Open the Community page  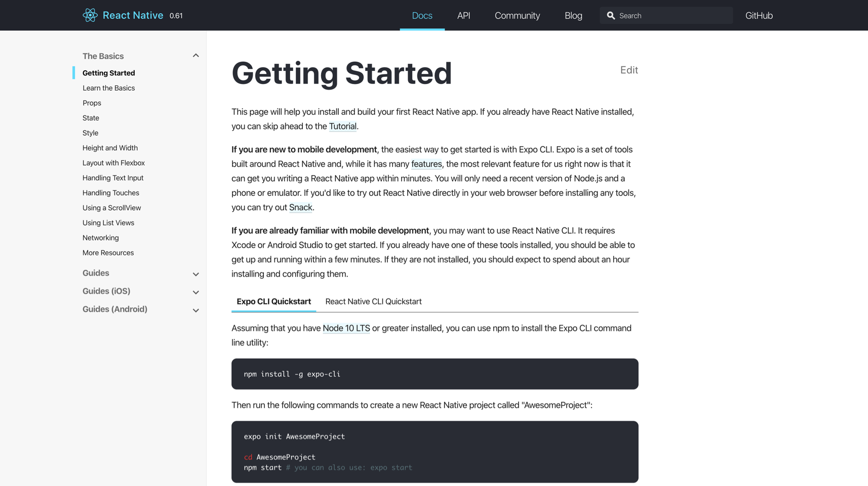click(517, 16)
